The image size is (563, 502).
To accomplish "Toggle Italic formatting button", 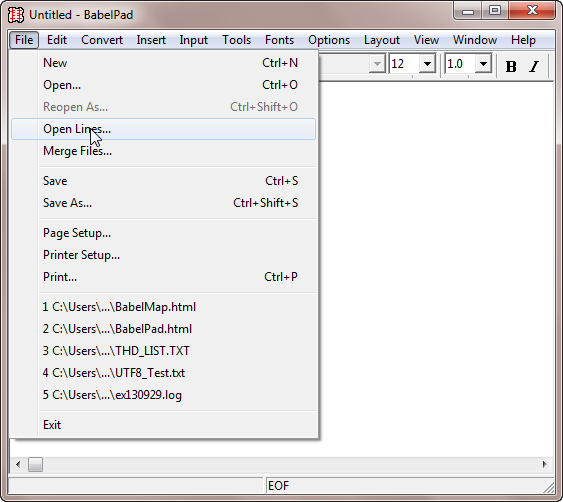I will [x=534, y=66].
